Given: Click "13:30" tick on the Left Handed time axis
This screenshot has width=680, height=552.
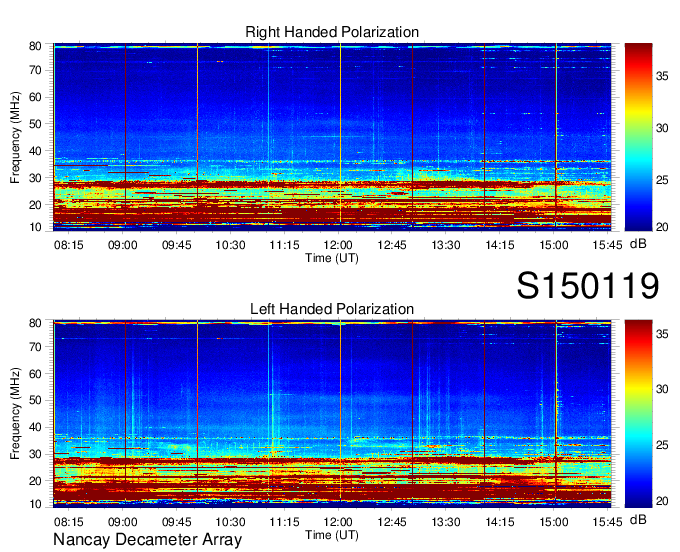Looking at the screenshot, I should coord(446,522).
